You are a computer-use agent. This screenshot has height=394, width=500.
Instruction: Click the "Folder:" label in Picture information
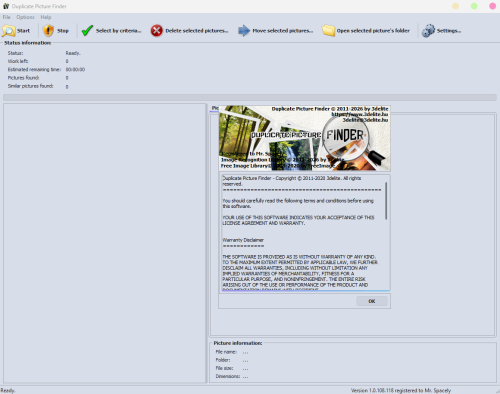(x=223, y=360)
